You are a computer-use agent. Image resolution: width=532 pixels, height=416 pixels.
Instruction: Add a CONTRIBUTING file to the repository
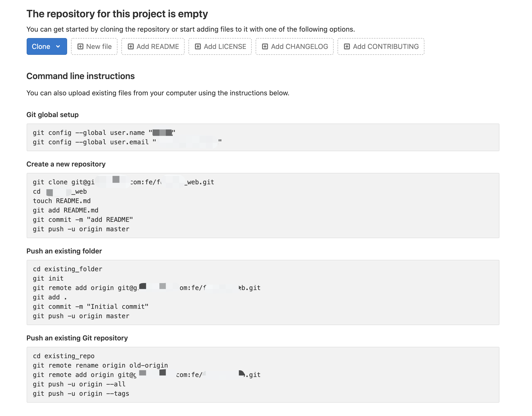click(x=380, y=46)
